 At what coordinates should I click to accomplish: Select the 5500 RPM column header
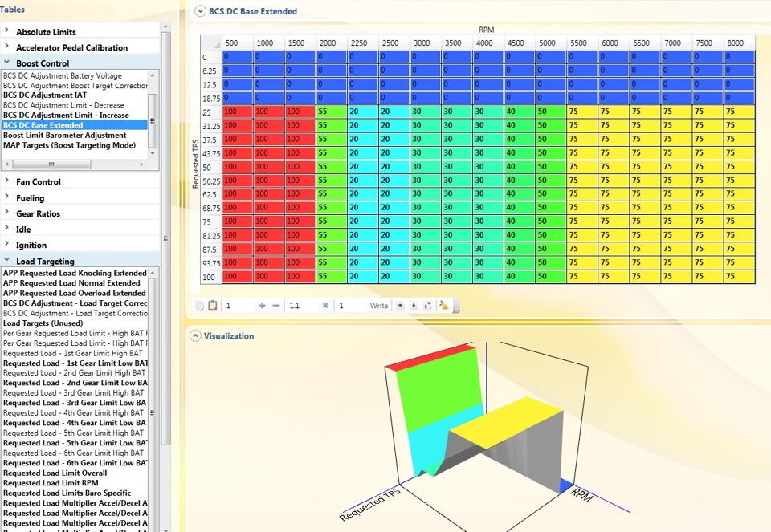582,43
